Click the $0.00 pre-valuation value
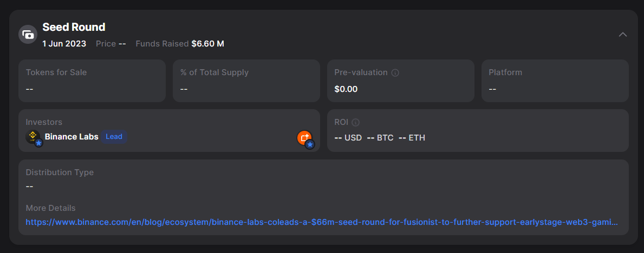 click(346, 89)
